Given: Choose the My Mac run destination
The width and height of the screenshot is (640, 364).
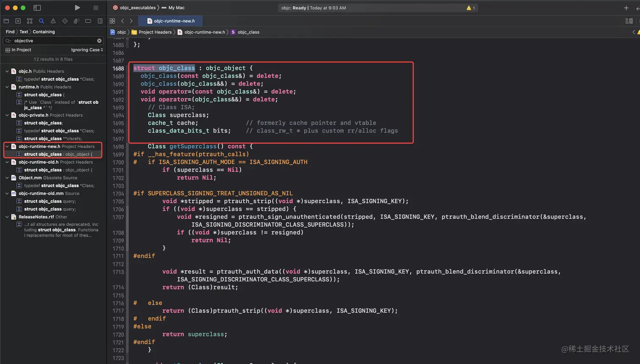Looking at the screenshot, I should pyautogui.click(x=173, y=8).
